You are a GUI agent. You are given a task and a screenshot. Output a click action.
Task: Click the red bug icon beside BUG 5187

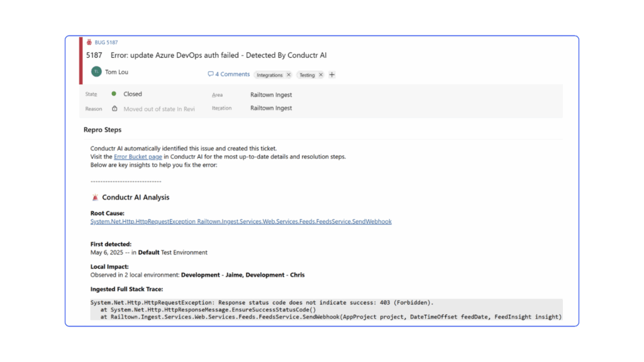(89, 43)
